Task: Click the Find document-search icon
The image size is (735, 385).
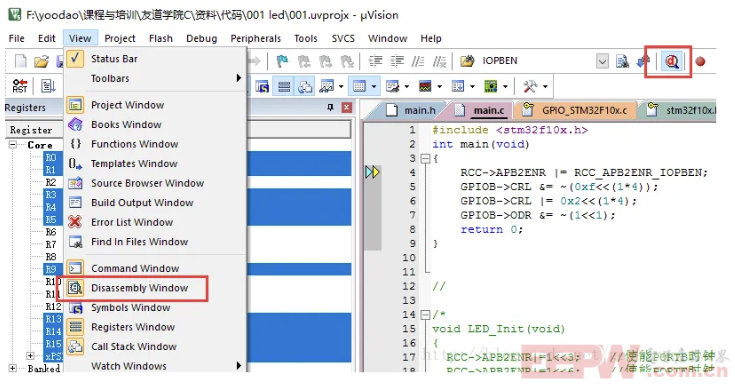Action: pyautogui.click(x=622, y=61)
